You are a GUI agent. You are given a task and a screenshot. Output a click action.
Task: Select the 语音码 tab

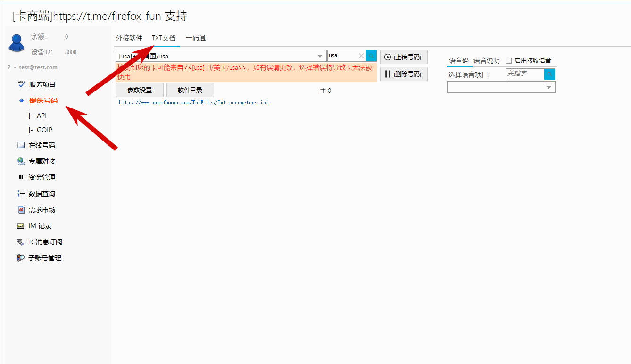click(459, 60)
